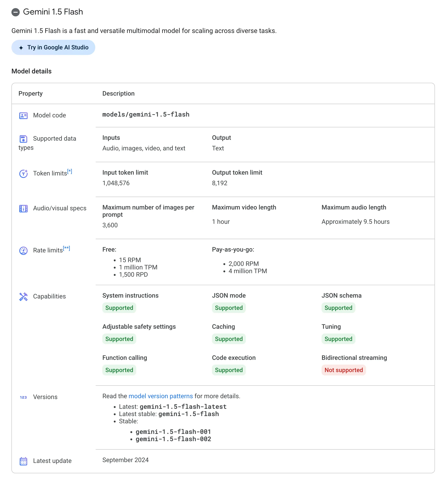Click the Versions 123 icon

click(23, 397)
